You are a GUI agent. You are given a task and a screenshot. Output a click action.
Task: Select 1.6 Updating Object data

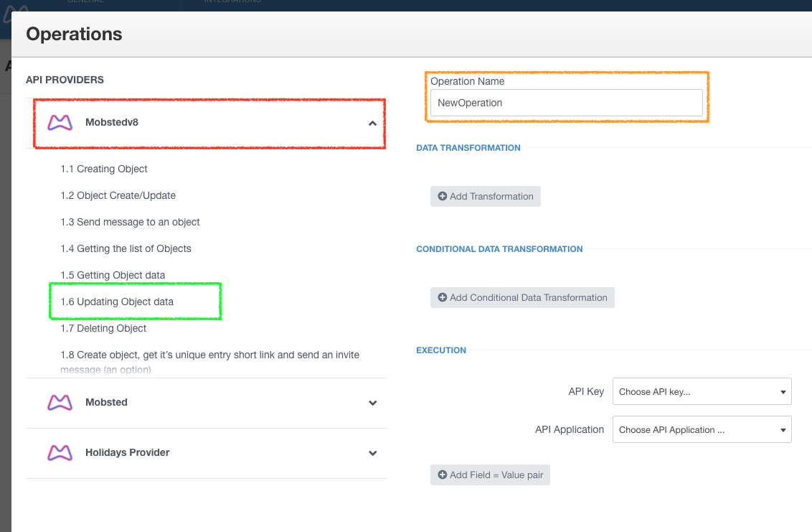[x=117, y=302]
